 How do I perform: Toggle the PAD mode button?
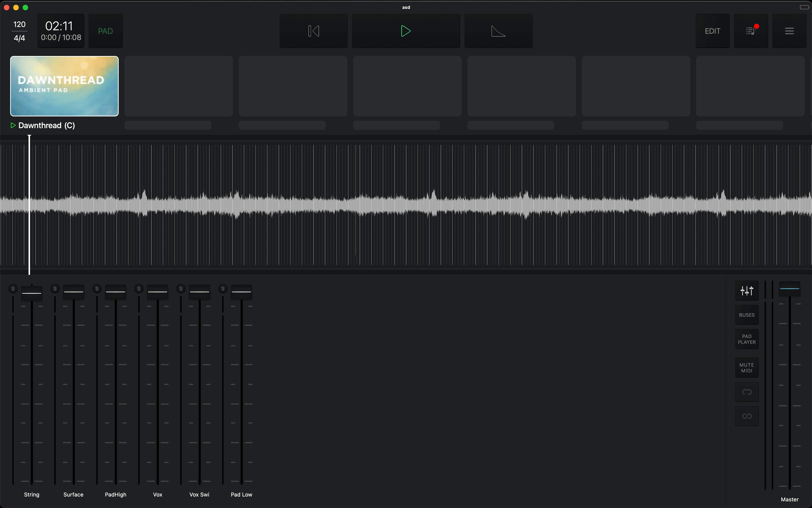[105, 31]
